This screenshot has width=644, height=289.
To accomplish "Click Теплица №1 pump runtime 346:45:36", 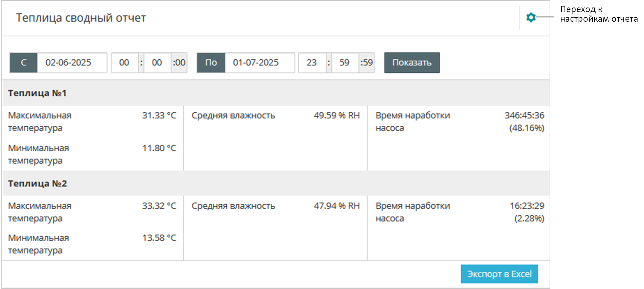I will [524, 115].
